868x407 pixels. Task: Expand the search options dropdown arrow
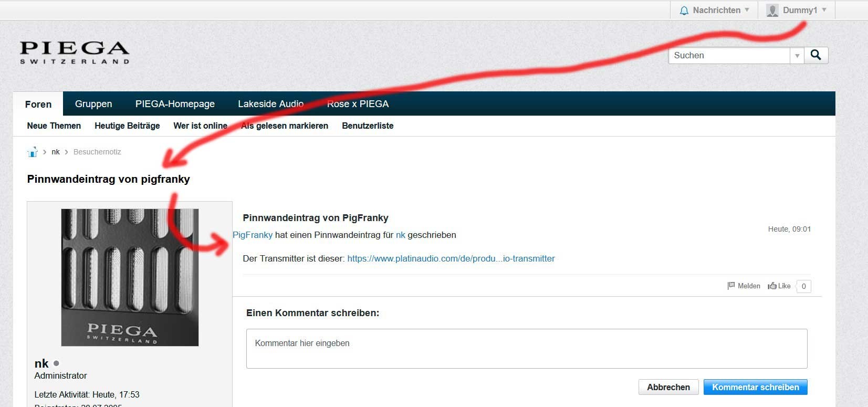[x=797, y=55]
